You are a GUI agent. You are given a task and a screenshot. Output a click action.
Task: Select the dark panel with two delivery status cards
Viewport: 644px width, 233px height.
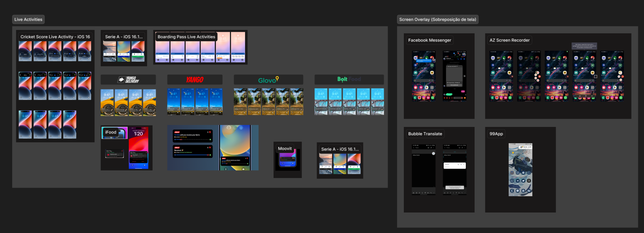193,148
